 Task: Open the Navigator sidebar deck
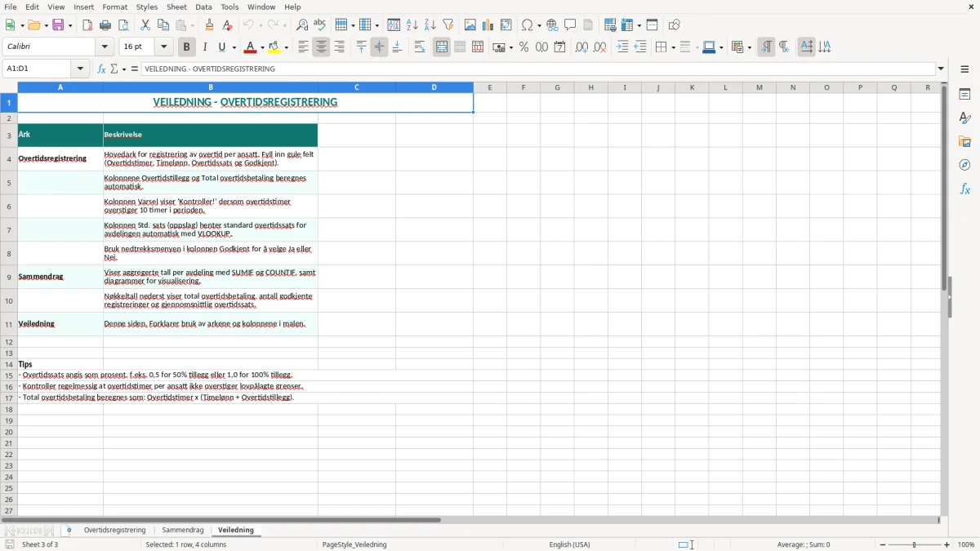(x=964, y=166)
